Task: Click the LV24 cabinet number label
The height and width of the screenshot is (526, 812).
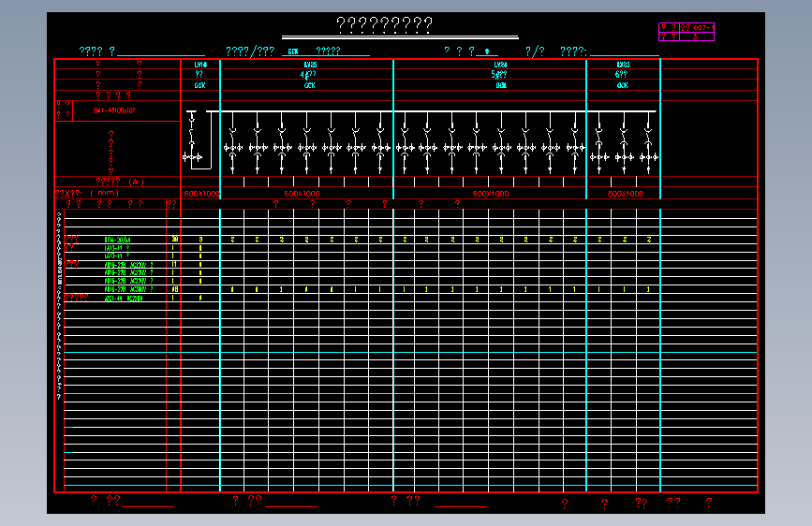Action: [500, 65]
